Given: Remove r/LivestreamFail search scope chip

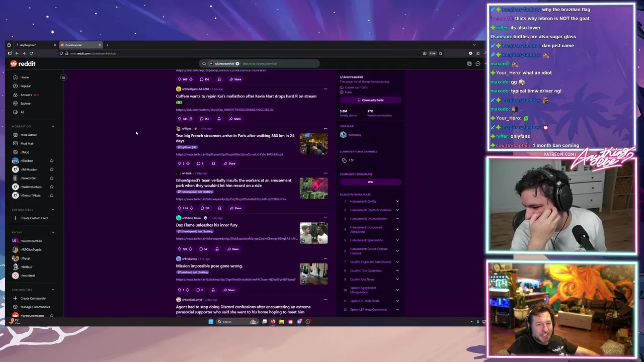Looking at the screenshot, I should (x=237, y=64).
